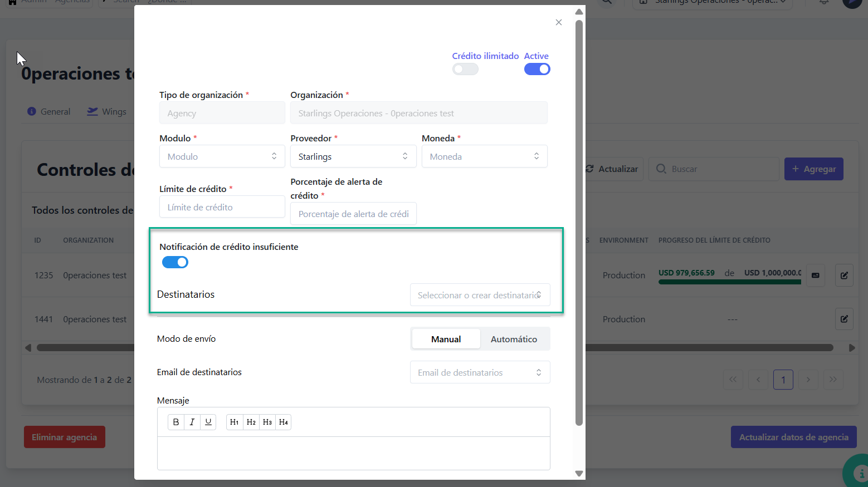This screenshot has height=487, width=868.
Task: Click edit icon for row 1441
Action: click(844, 319)
